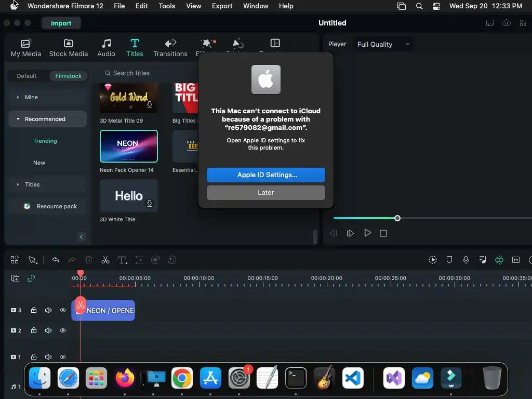Toggle timeline snapping icon

499,260
